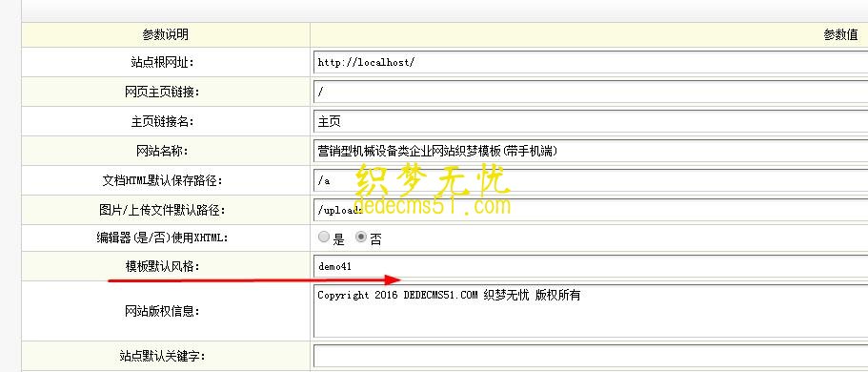Viewport: 868px width, 372px height.
Task: Click the 网站名称 input field
Action: 590,151
